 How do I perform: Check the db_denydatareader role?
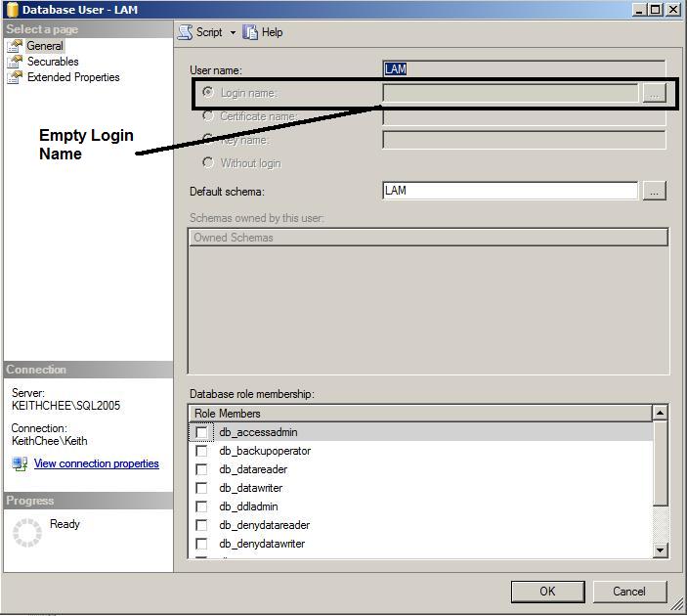[x=201, y=525]
